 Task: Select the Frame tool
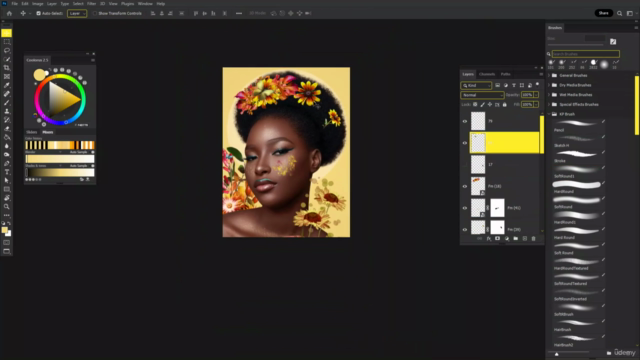pyautogui.click(x=7, y=76)
